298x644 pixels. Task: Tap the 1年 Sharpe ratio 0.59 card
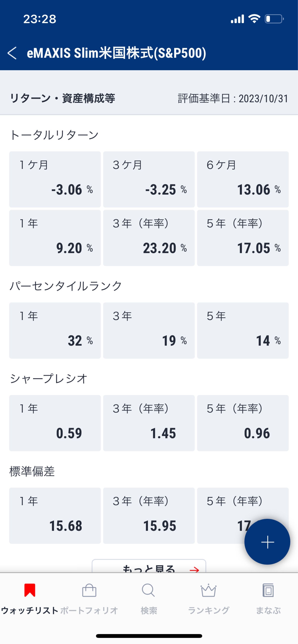(x=55, y=423)
